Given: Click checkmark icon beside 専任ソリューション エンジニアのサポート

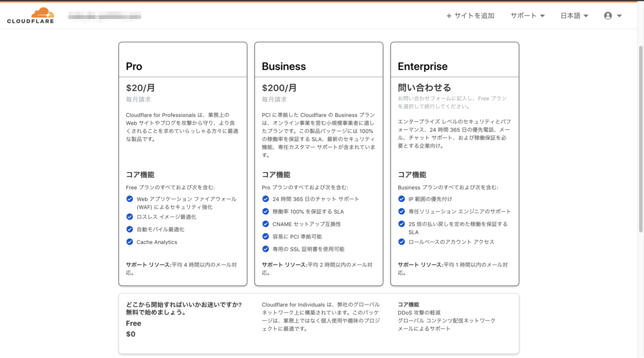Looking at the screenshot, I should point(401,211).
